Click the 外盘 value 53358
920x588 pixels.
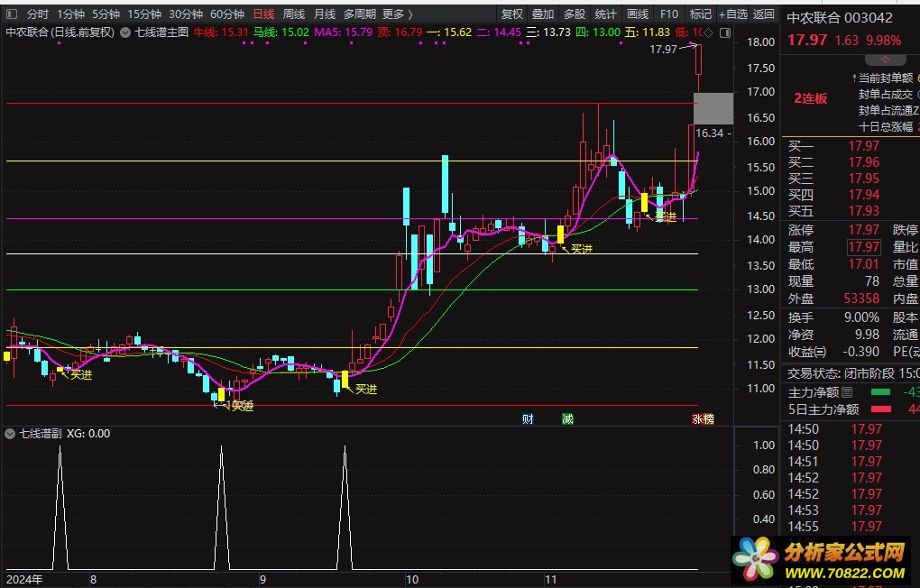point(861,299)
